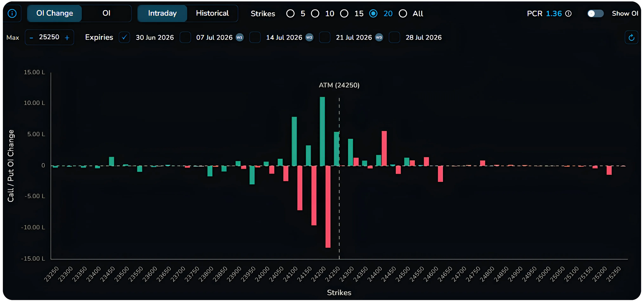Click the info icon at top-left
This screenshot has width=644, height=301.
tap(12, 13)
